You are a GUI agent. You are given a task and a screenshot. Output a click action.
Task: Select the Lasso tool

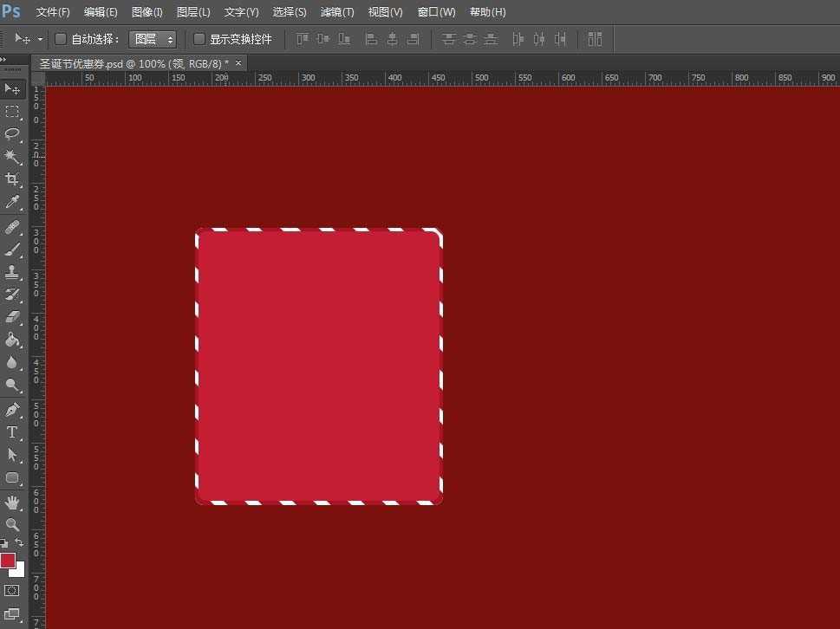[12, 134]
